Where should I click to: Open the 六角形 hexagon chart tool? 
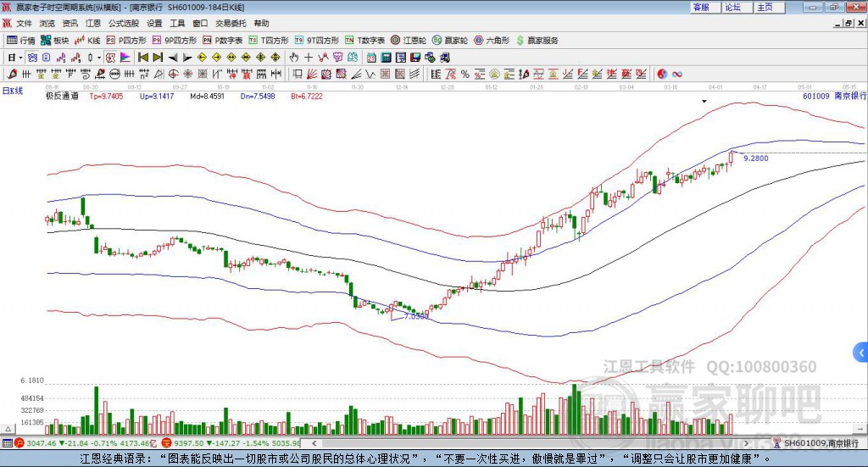[x=492, y=41]
